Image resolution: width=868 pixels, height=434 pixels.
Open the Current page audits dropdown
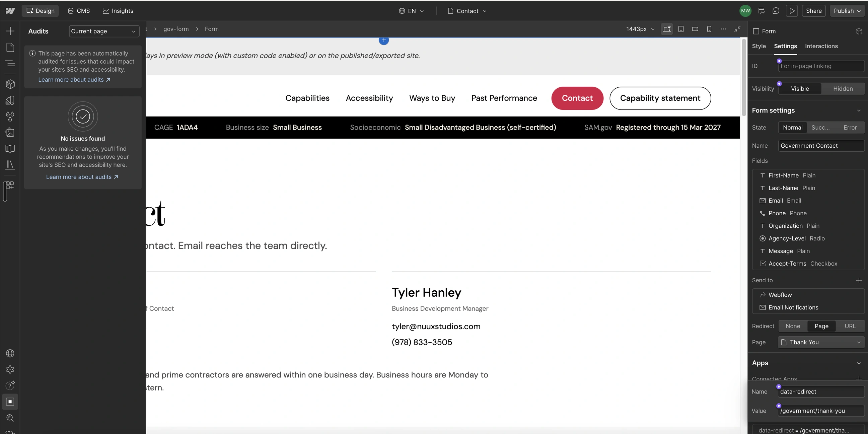pos(104,31)
